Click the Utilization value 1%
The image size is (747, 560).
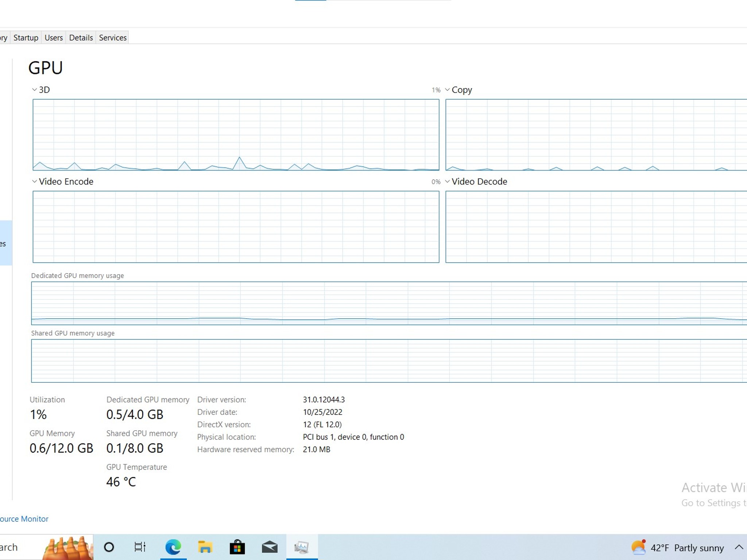(38, 415)
